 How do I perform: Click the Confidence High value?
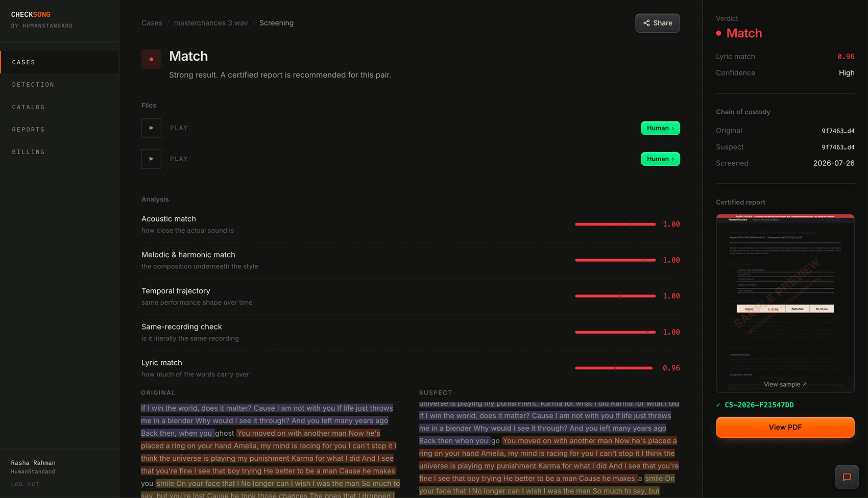pos(847,73)
